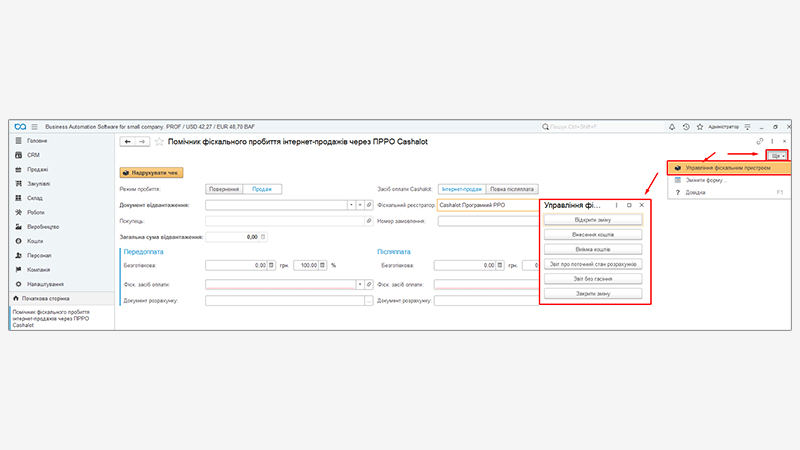Add the form to favorites with the star
The width and height of the screenshot is (800, 450).
[x=159, y=142]
